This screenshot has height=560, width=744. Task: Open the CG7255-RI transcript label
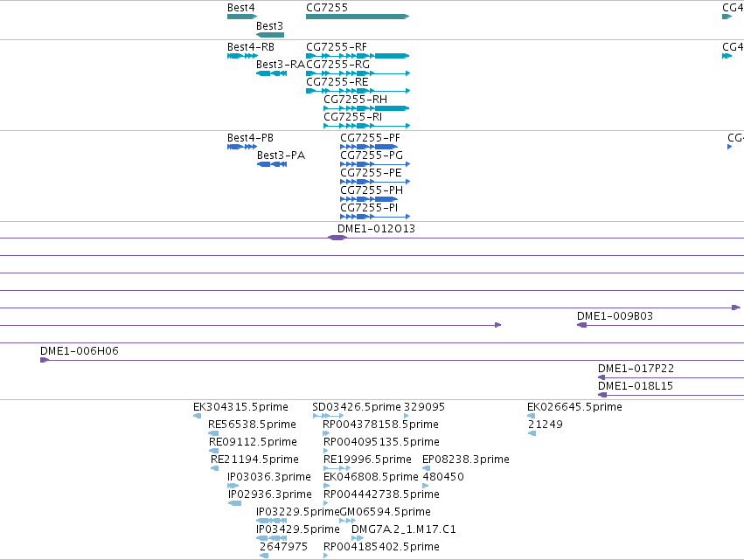coord(353,117)
